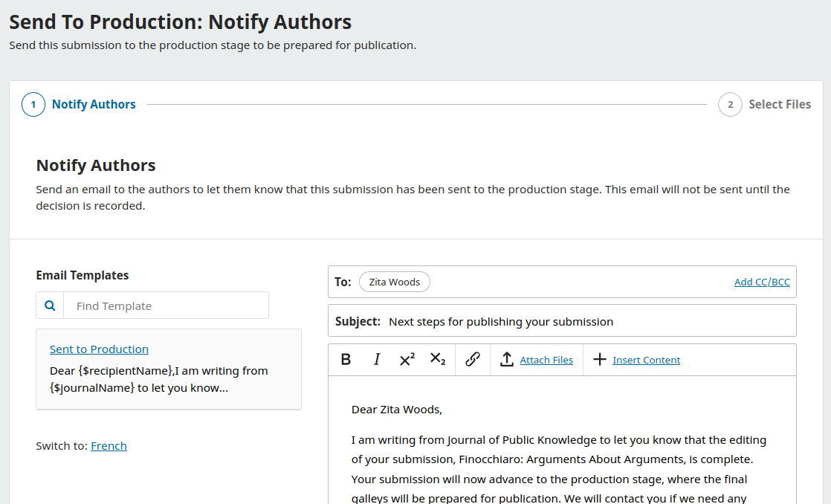Toggle bold formatting in email editor
Image resolution: width=831 pixels, height=504 pixels.
pos(346,360)
